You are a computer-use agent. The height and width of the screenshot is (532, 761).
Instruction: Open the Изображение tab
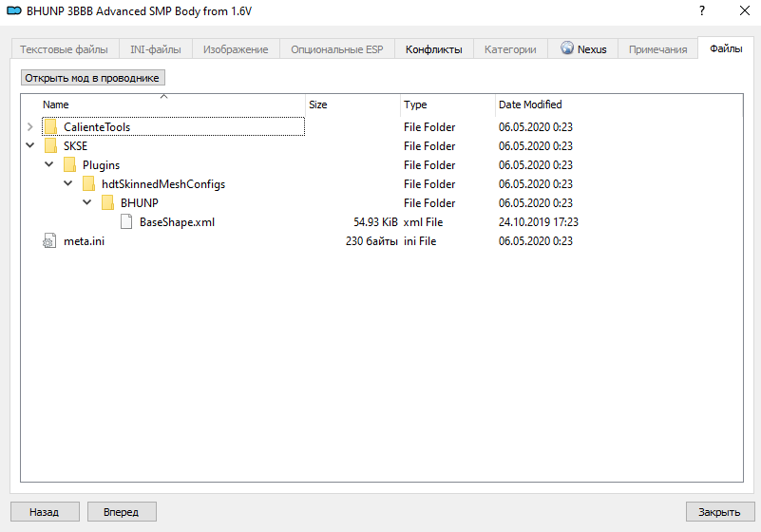pyautogui.click(x=236, y=49)
